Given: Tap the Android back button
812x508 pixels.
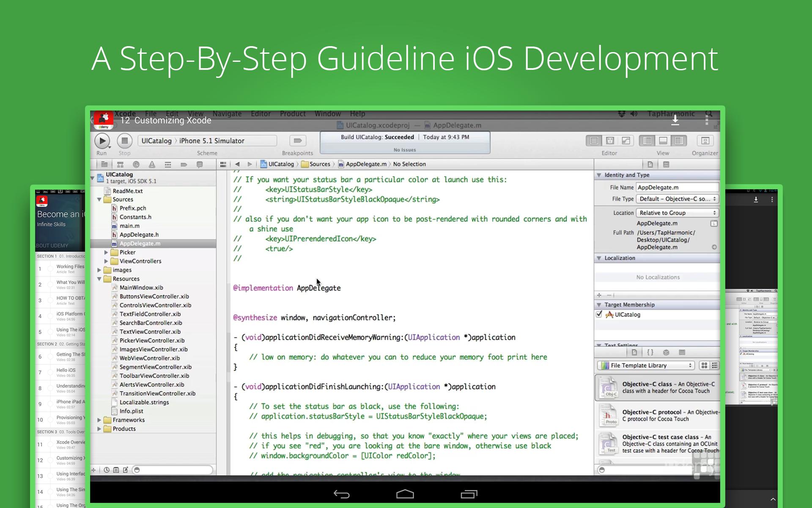Looking at the screenshot, I should click(341, 494).
